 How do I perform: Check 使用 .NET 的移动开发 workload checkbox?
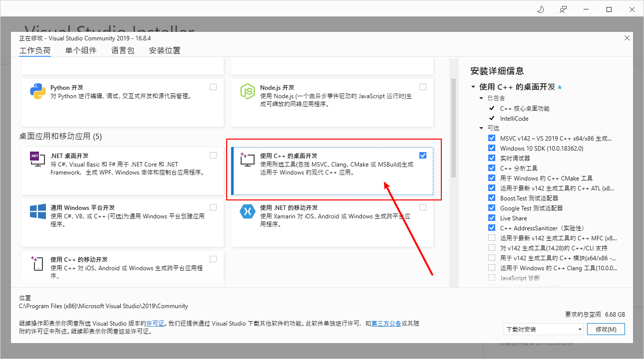tap(423, 207)
